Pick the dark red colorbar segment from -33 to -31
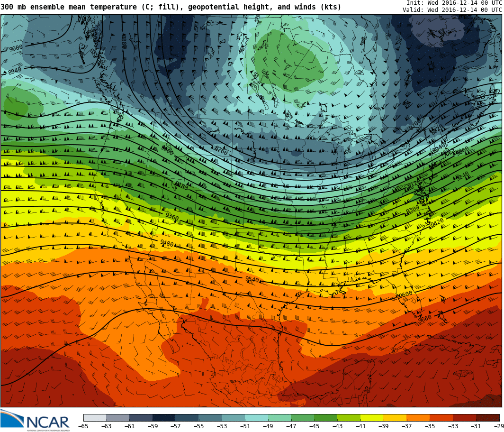This screenshot has width=504, height=432. click(x=465, y=418)
